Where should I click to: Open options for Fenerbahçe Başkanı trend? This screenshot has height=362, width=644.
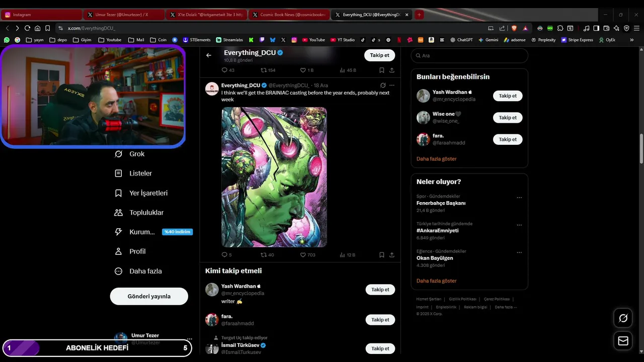[x=519, y=198]
